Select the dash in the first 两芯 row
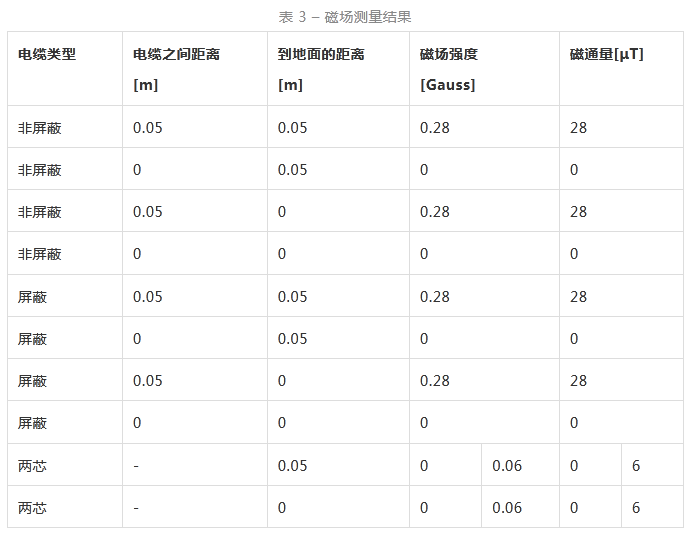Viewport: 691px width, 535px height. 136,466
